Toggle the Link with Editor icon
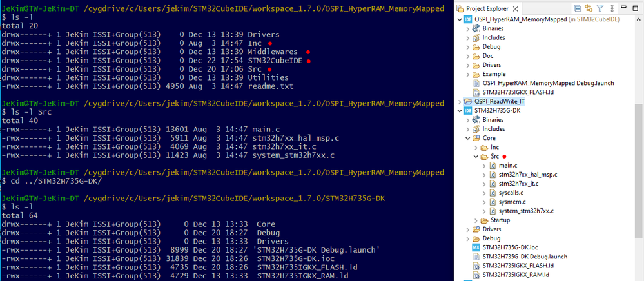 pos(589,8)
